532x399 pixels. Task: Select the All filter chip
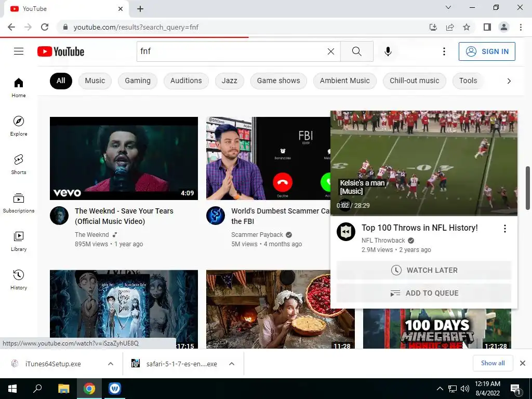tap(61, 81)
